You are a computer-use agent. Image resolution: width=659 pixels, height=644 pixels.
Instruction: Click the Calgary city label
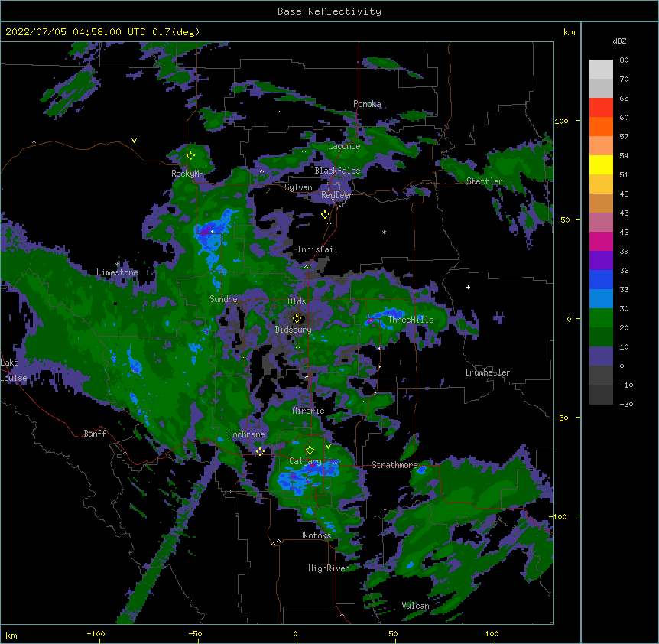pyautogui.click(x=305, y=461)
